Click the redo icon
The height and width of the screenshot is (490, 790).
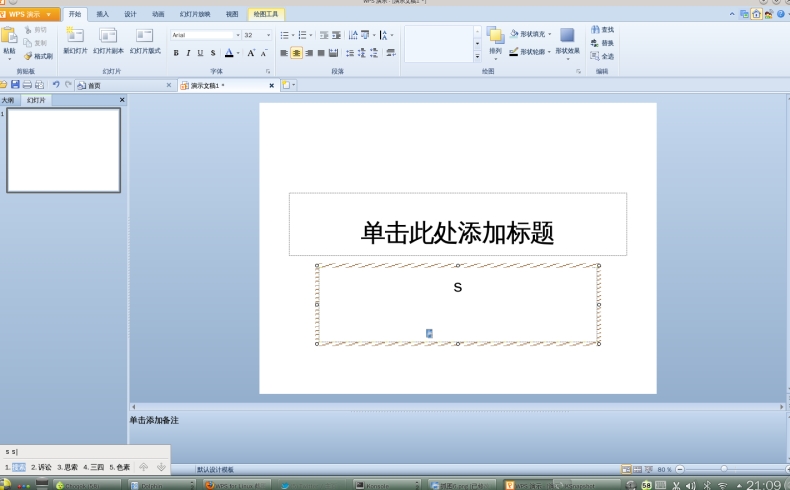[68, 85]
